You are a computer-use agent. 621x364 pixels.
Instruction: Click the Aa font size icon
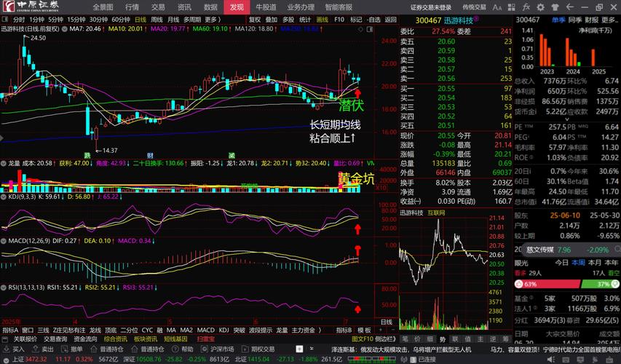pos(497,7)
